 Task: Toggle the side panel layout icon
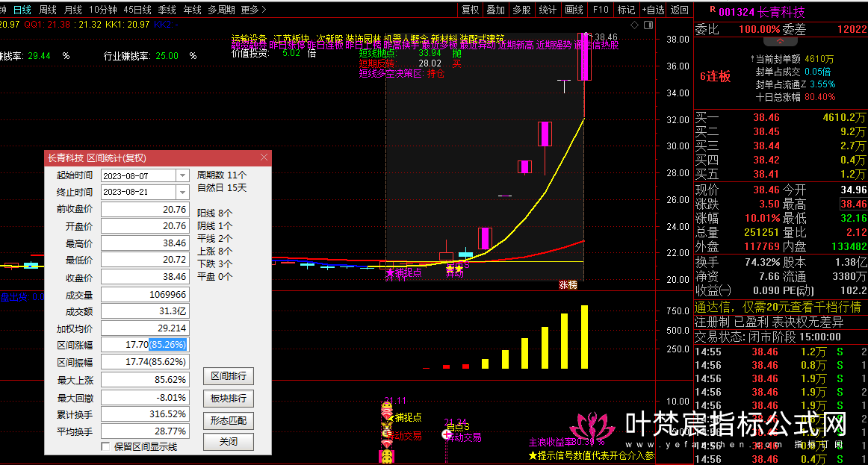(648, 25)
